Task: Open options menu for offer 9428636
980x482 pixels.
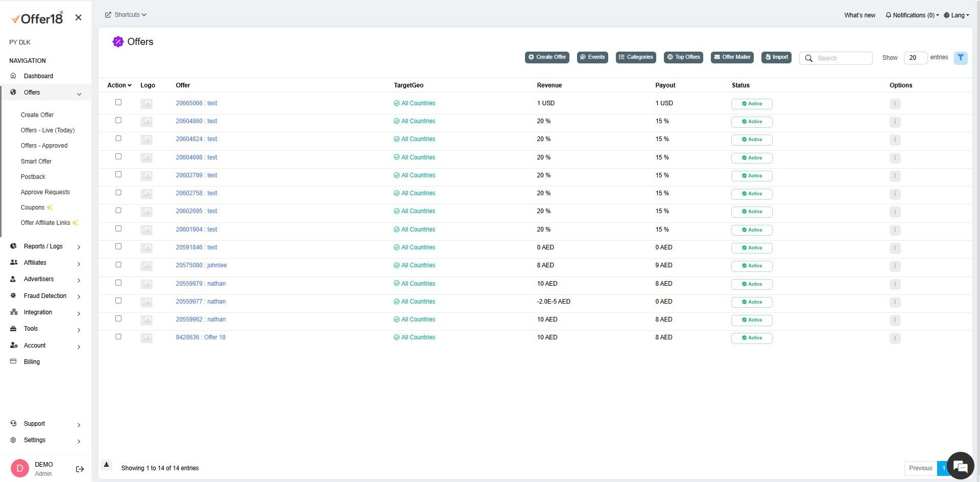Action: [x=895, y=338]
